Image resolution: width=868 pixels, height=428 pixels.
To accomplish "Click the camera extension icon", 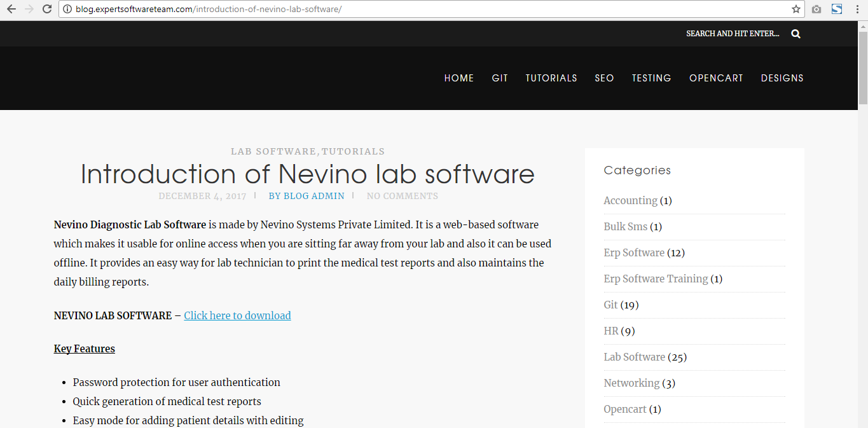I will pyautogui.click(x=816, y=9).
